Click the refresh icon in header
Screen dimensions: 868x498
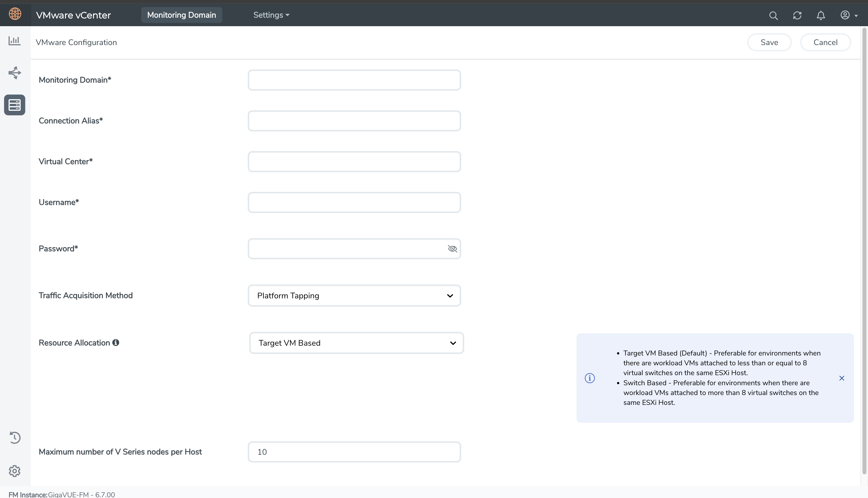797,15
